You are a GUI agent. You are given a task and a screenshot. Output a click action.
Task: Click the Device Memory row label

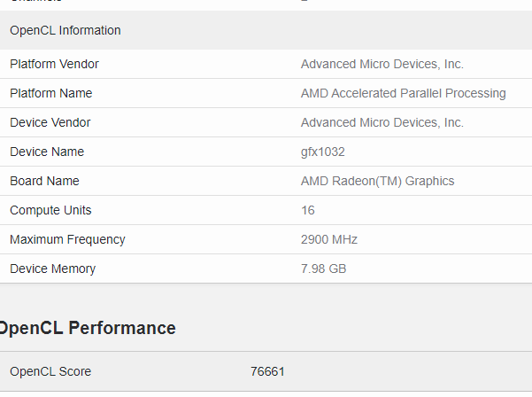(52, 269)
